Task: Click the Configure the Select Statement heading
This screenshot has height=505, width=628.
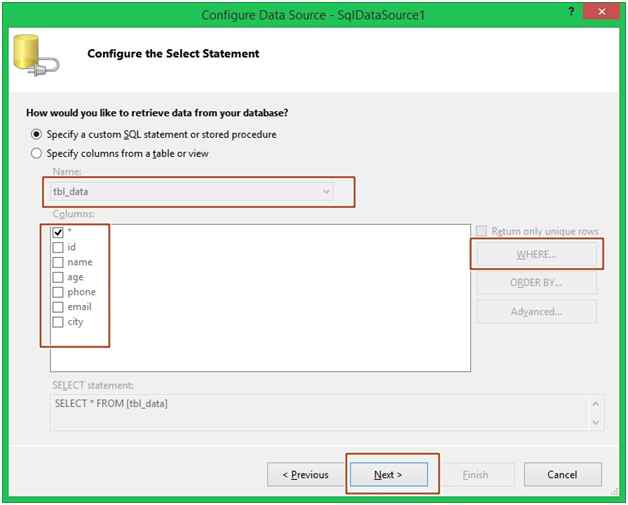Action: tap(173, 54)
